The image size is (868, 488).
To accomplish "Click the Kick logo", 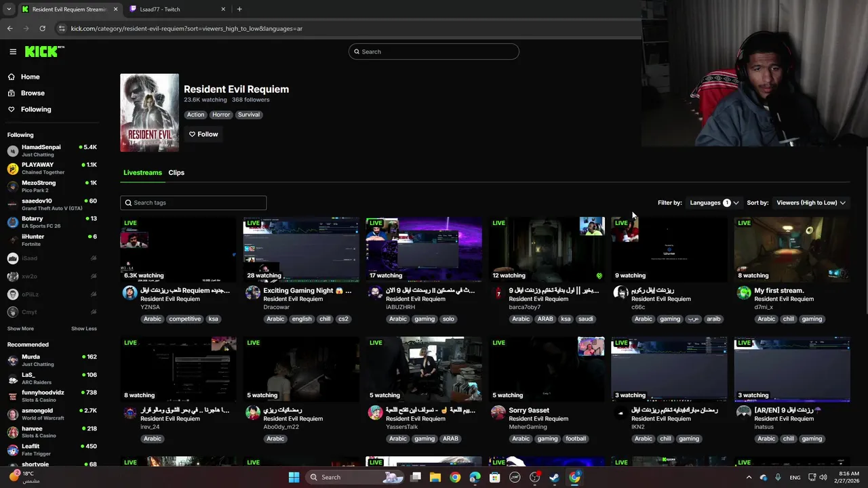I will (x=44, y=52).
